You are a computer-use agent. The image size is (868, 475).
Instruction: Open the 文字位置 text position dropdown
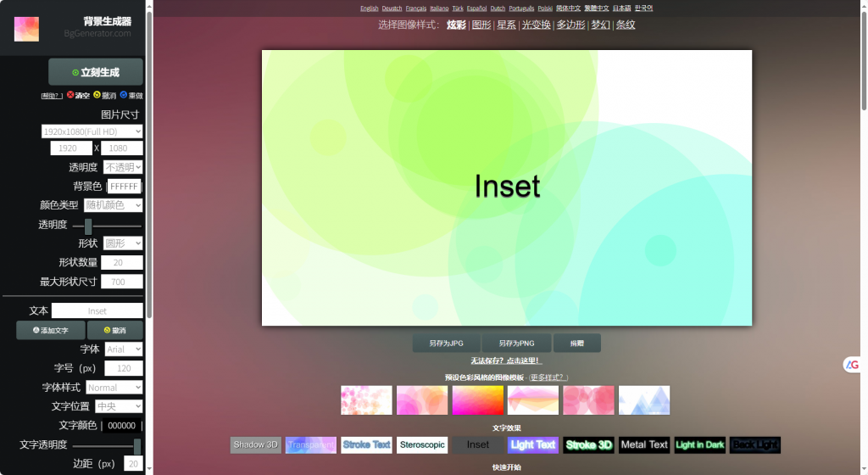coord(118,406)
